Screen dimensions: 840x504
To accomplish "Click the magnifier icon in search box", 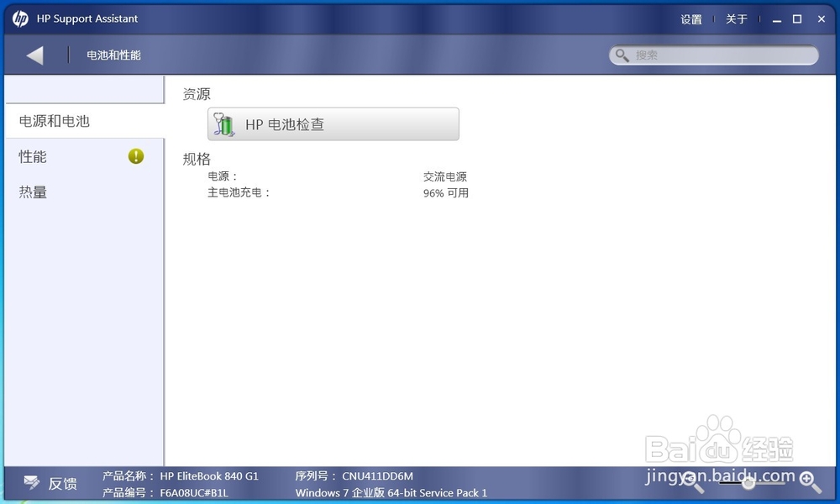I will coord(622,55).
